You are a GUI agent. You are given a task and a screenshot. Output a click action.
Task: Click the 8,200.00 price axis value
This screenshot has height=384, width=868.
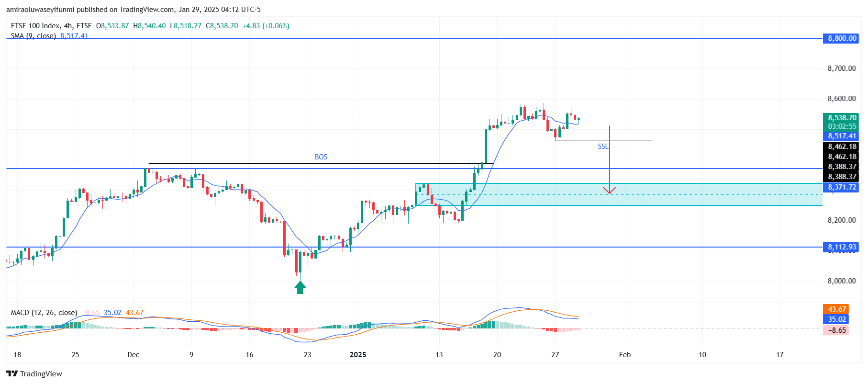coord(842,220)
